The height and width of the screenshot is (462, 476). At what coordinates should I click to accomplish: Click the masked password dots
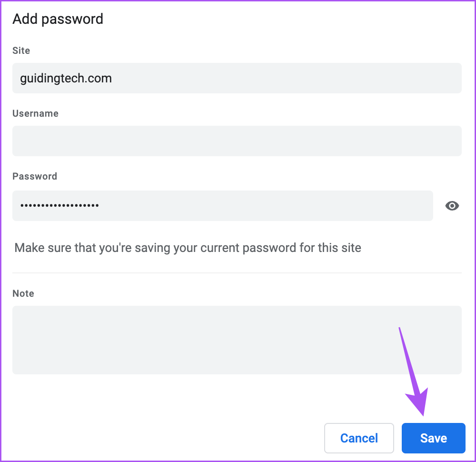[x=59, y=206]
